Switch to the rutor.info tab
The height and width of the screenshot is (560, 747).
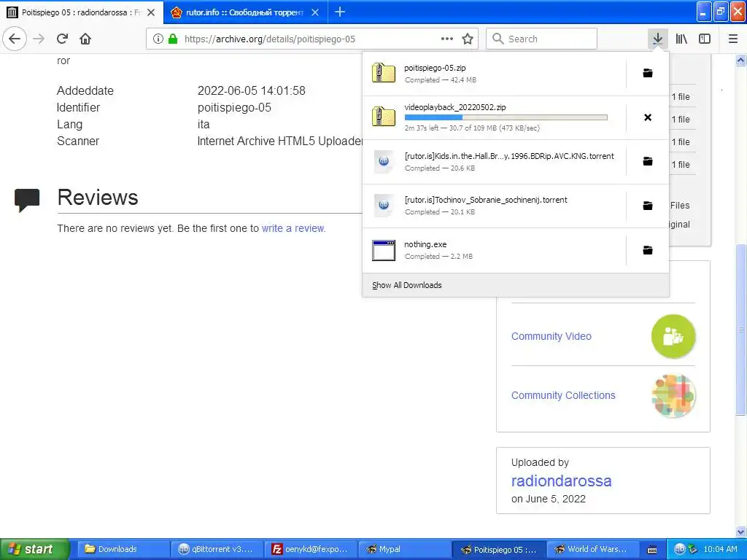point(245,12)
